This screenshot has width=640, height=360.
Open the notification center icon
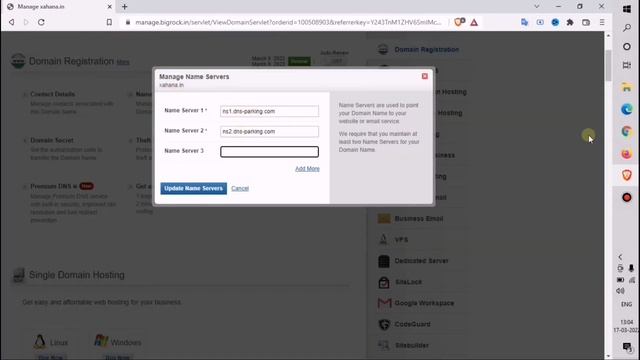(x=627, y=347)
